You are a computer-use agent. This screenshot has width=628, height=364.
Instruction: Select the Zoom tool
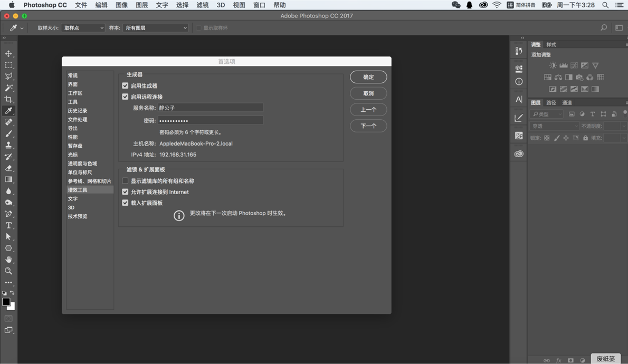coord(8,271)
